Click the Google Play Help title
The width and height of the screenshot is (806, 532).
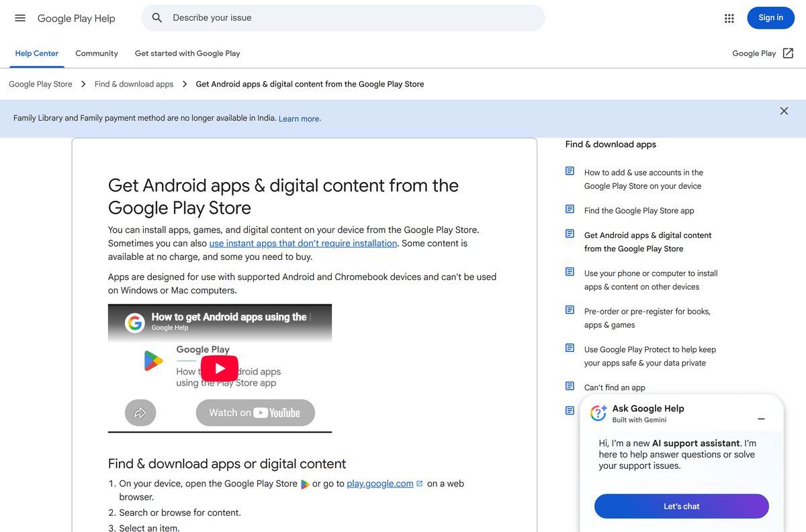(77, 18)
